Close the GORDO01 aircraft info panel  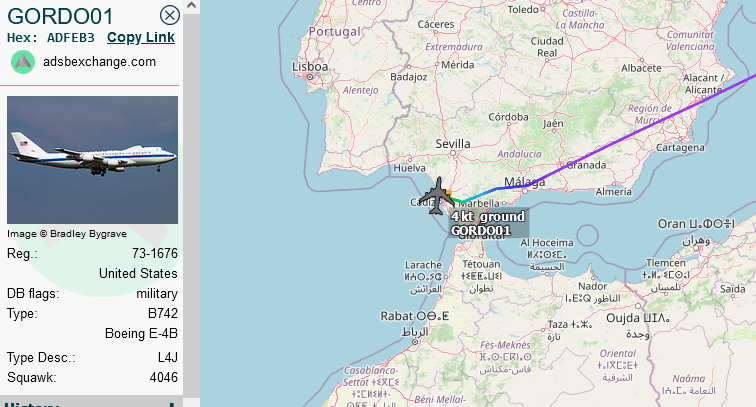point(170,15)
